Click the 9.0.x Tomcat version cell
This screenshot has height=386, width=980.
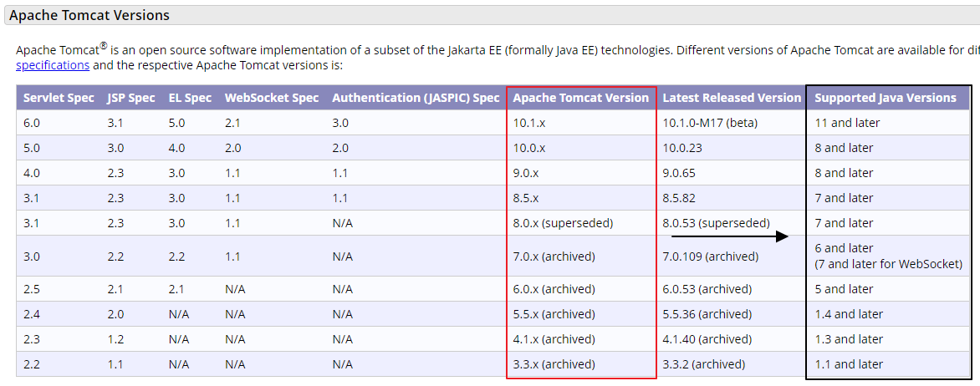coord(526,173)
